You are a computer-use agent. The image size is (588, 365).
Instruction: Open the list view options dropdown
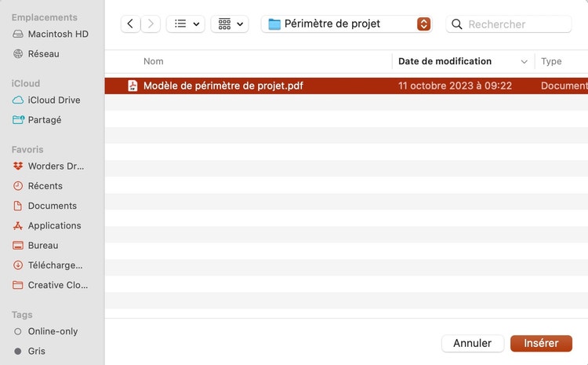tap(185, 24)
